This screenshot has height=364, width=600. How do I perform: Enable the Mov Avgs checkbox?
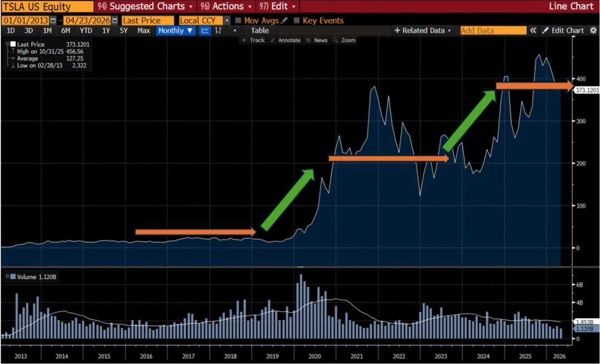click(x=238, y=19)
